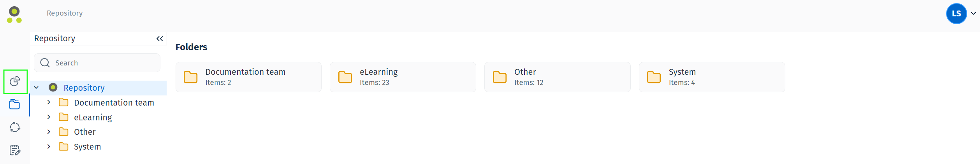Expand the Other tree folder
980x164 pixels.
[49, 132]
